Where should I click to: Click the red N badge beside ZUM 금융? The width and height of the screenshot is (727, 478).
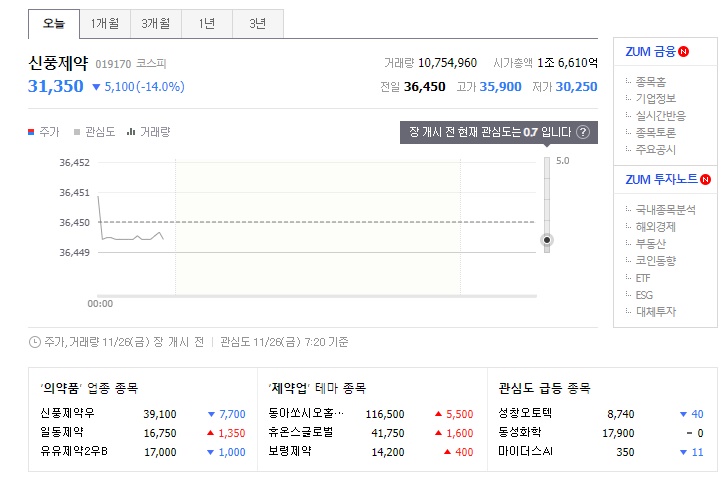[x=683, y=51]
